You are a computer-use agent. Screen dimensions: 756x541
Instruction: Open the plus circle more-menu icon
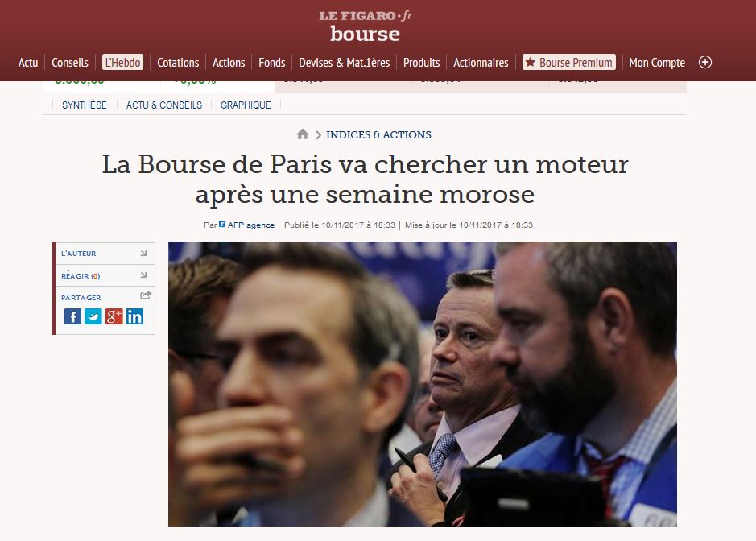click(705, 62)
